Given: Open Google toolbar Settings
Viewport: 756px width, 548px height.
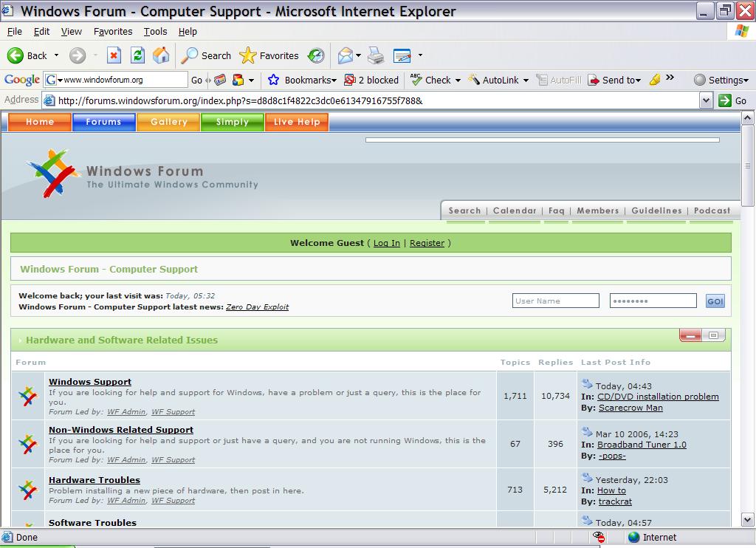Looking at the screenshot, I should pos(721,80).
